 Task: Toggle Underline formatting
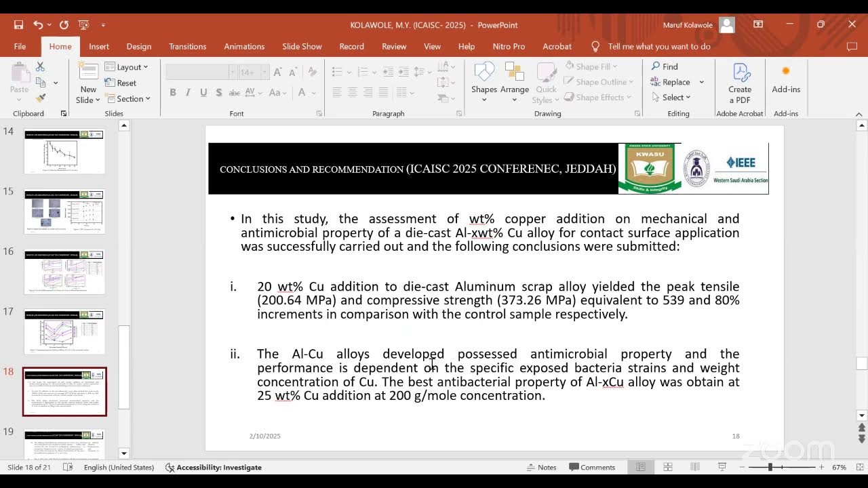tap(203, 93)
